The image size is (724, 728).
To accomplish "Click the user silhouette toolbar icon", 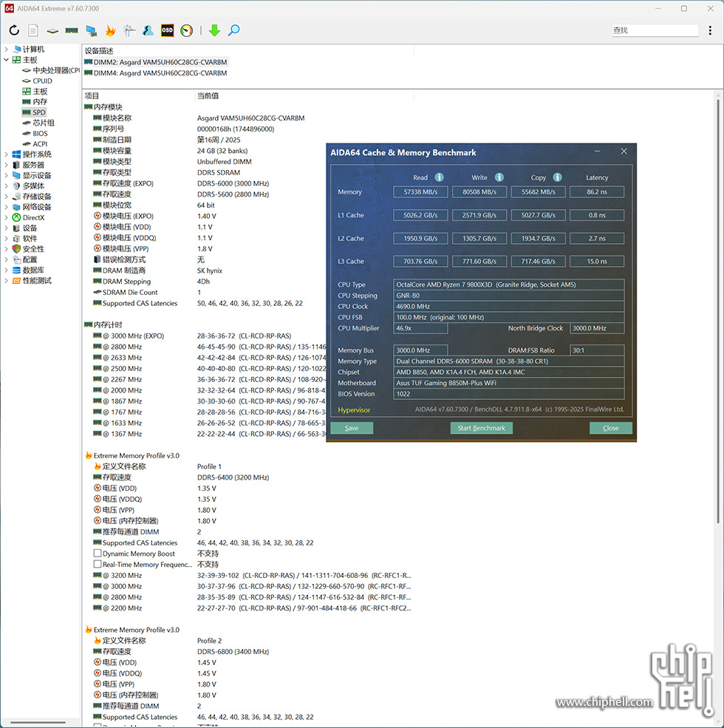I will tap(148, 30).
